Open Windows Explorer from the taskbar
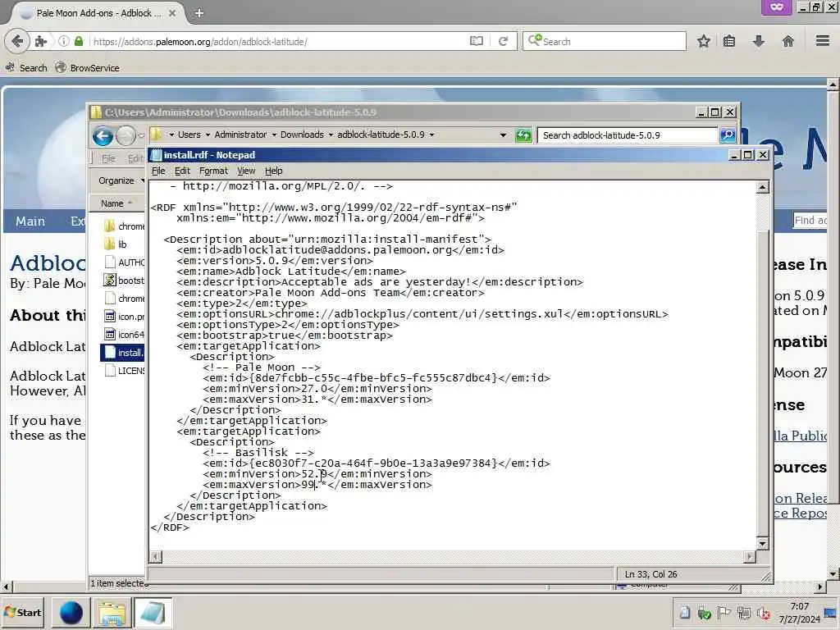 tap(112, 613)
